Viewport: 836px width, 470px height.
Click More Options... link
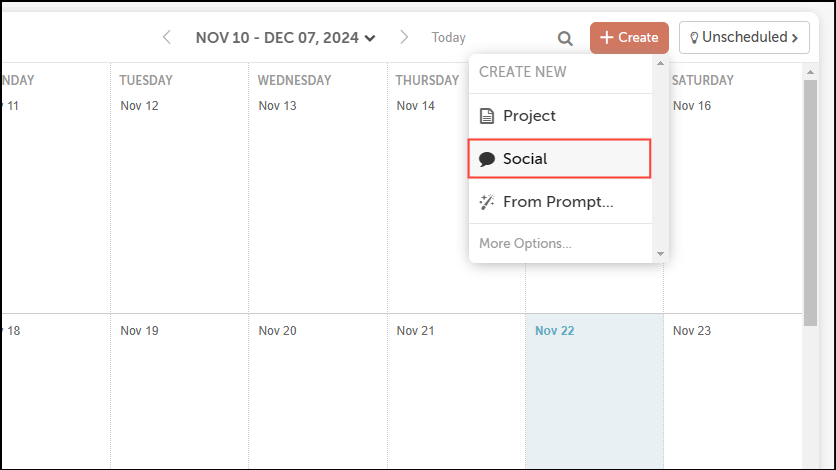tap(525, 243)
